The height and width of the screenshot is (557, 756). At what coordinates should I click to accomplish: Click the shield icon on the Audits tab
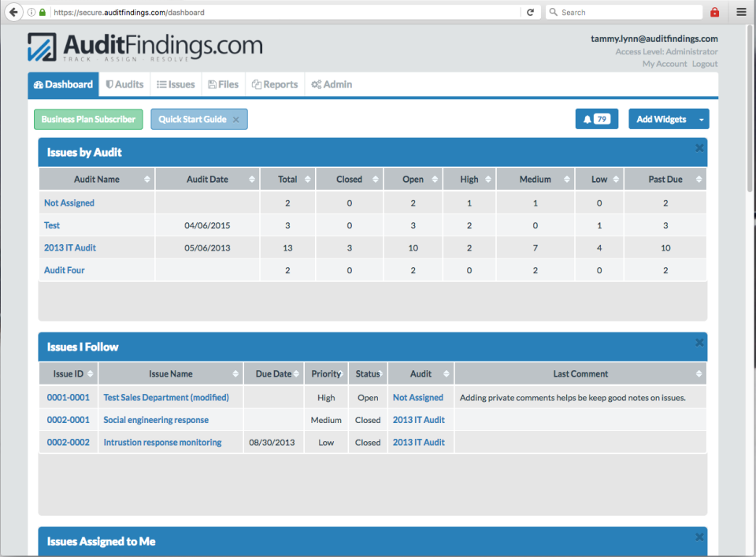pos(111,84)
